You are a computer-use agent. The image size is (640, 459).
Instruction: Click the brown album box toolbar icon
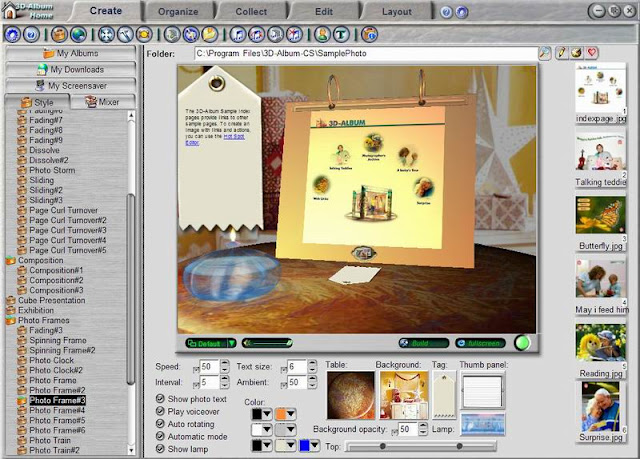(x=59, y=34)
